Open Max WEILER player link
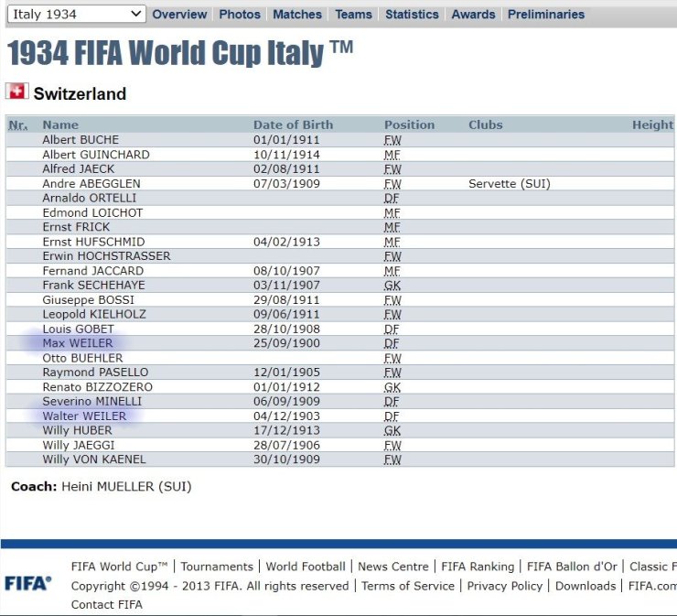This screenshot has width=677, height=616. [78, 343]
